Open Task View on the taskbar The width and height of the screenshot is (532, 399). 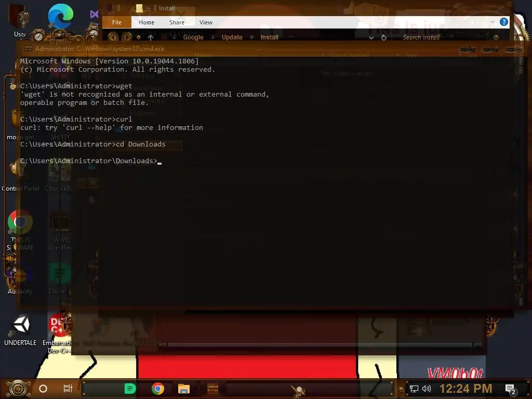pos(68,389)
